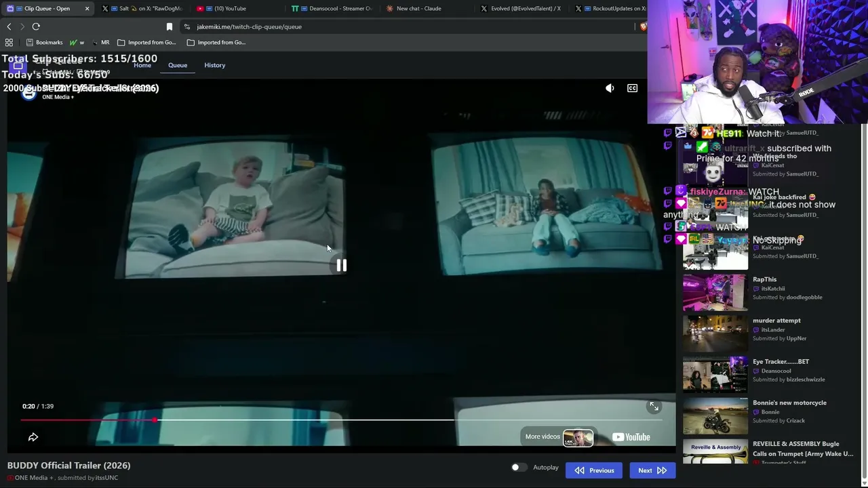Screen dimensions: 868x488
Task: Click the address bar URL jakemiki.me/twitch-clip-queue/queue
Action: coord(250,26)
